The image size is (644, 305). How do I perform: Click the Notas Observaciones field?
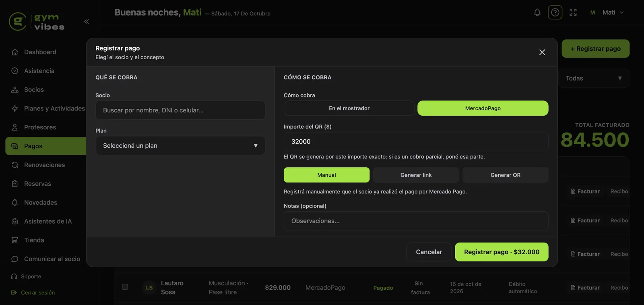coord(416,221)
